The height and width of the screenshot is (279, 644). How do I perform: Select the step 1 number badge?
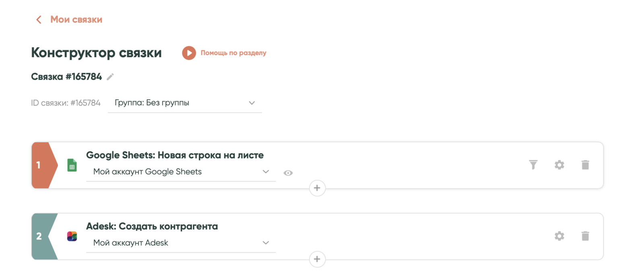pos(39,165)
